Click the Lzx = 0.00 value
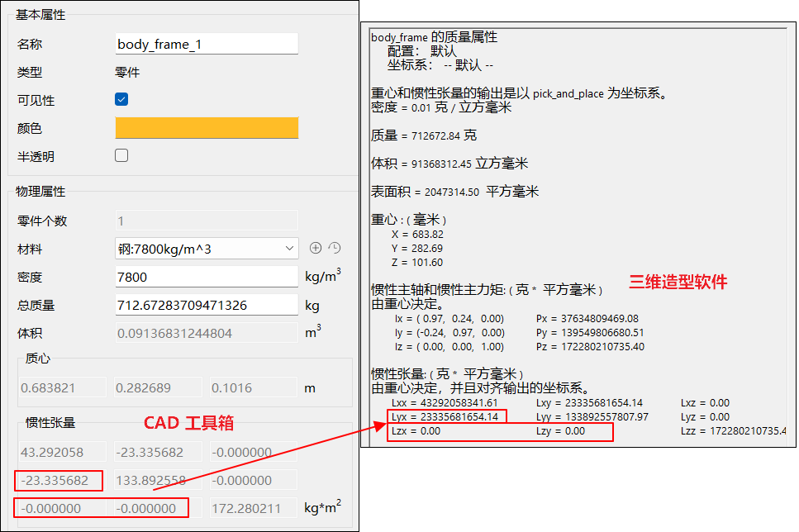The image size is (799, 532). click(416, 431)
